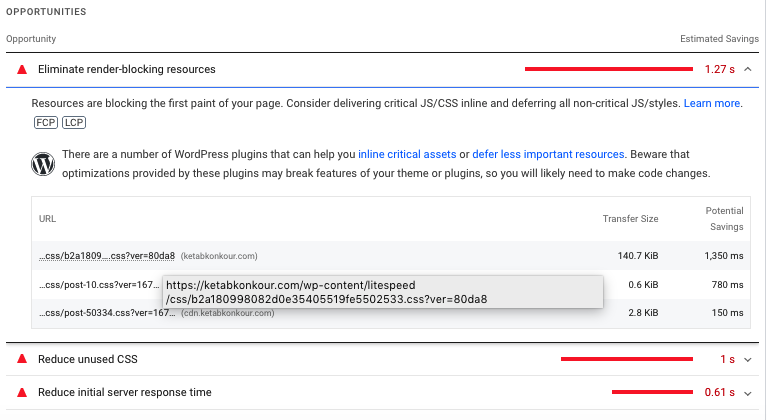The width and height of the screenshot is (767, 420).
Task: Open the b2a1809 css file URL
Action: [x=107, y=256]
